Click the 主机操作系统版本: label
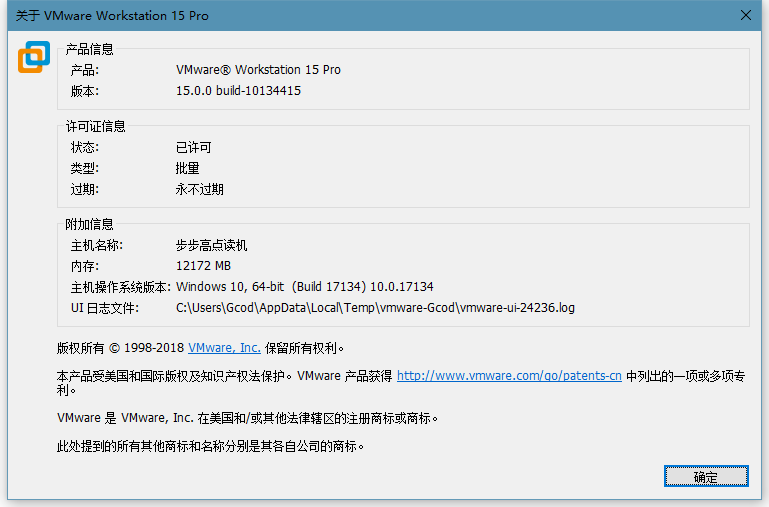769x507 pixels. pos(121,287)
